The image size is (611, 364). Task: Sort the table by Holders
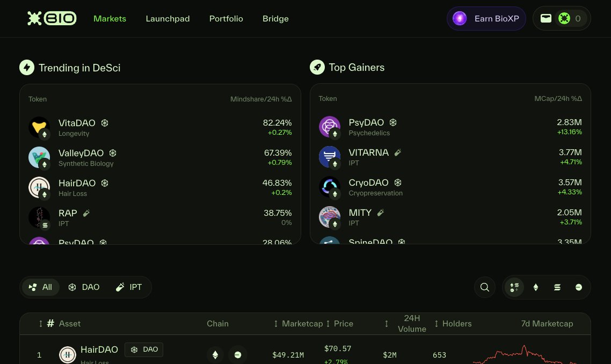(453, 324)
